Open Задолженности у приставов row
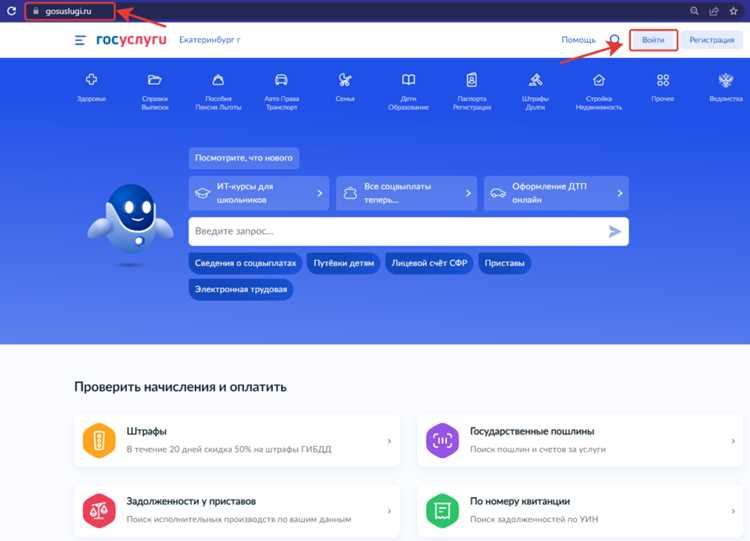This screenshot has height=541, width=750. tap(237, 511)
